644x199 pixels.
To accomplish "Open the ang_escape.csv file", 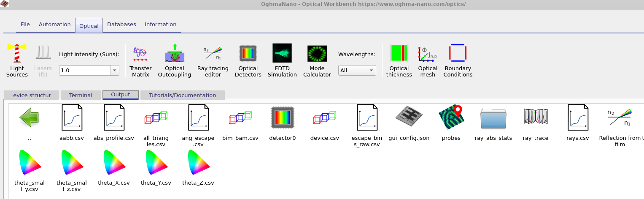I will [198, 125].
